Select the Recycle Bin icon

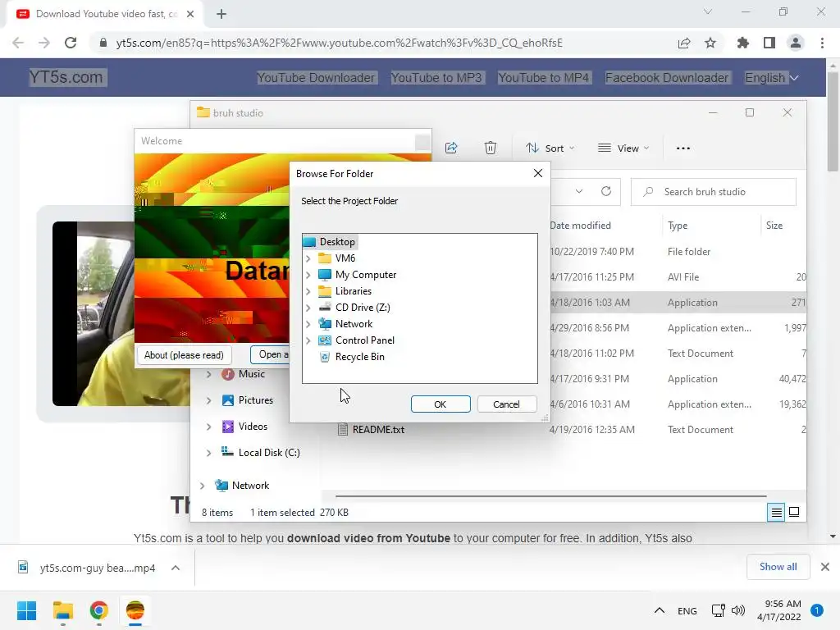[325, 357]
